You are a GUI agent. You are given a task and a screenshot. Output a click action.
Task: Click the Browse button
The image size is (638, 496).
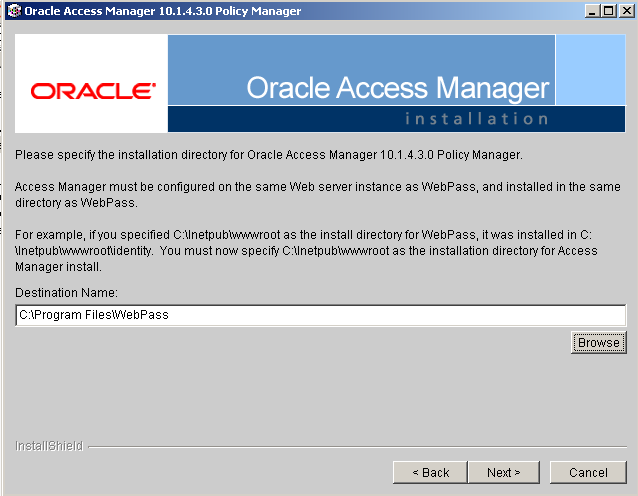599,343
